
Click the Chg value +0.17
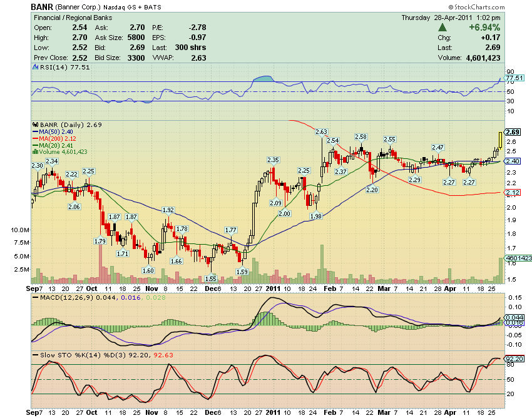coord(491,38)
